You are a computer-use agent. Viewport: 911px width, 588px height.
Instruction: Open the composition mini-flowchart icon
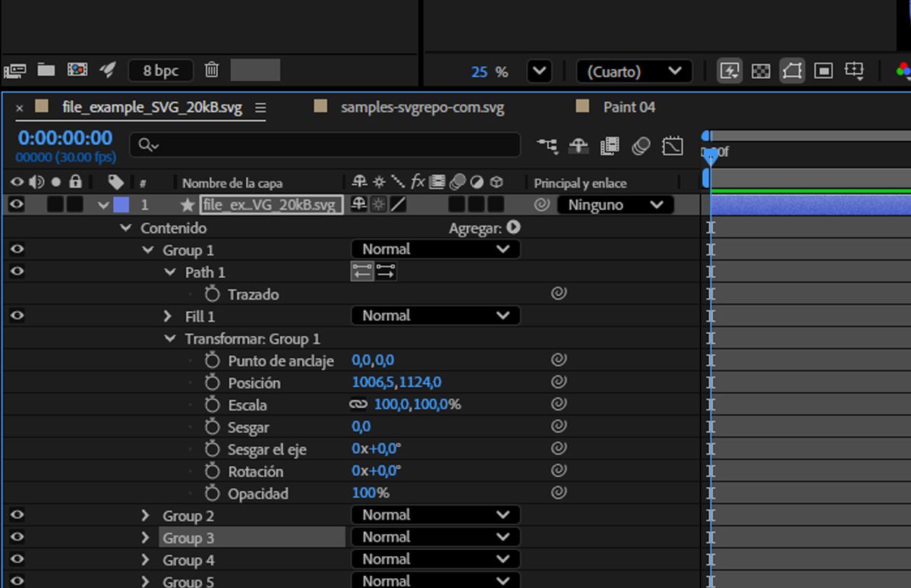(x=547, y=145)
